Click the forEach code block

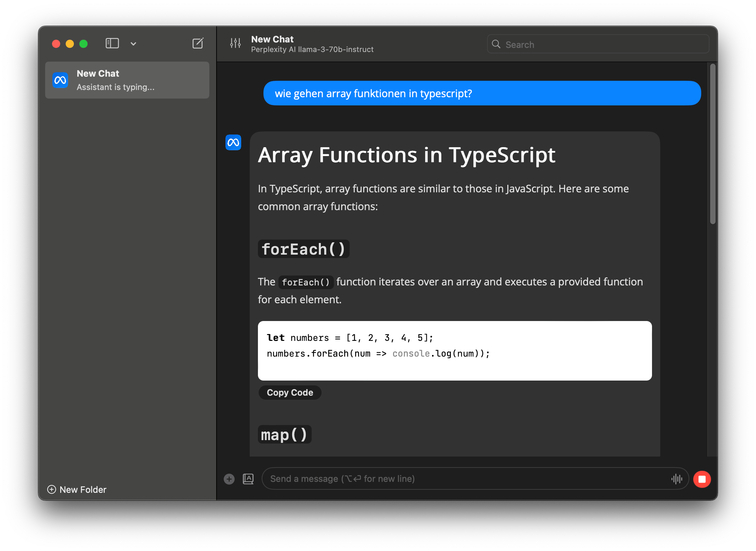[x=455, y=350]
